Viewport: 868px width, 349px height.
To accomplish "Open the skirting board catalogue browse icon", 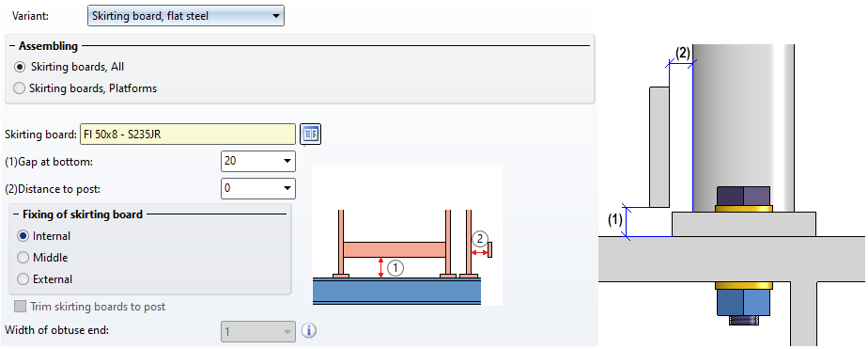I will [311, 135].
